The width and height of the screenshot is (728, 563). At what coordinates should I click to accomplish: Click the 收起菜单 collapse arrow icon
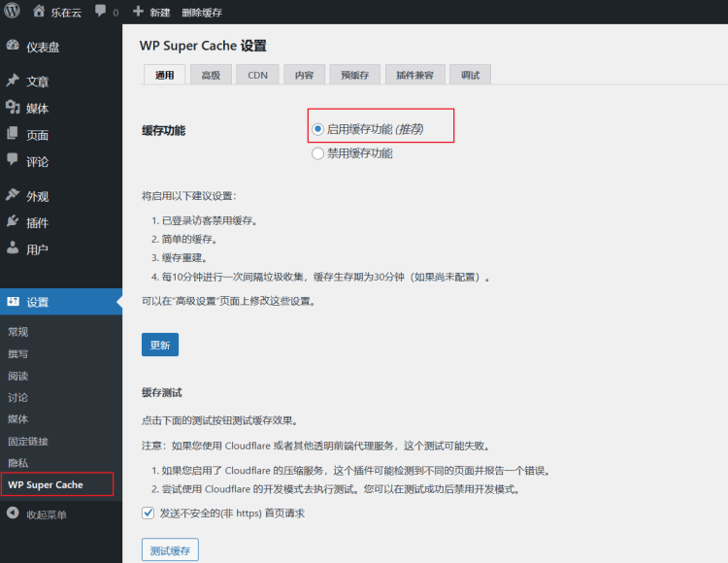coord(13,513)
